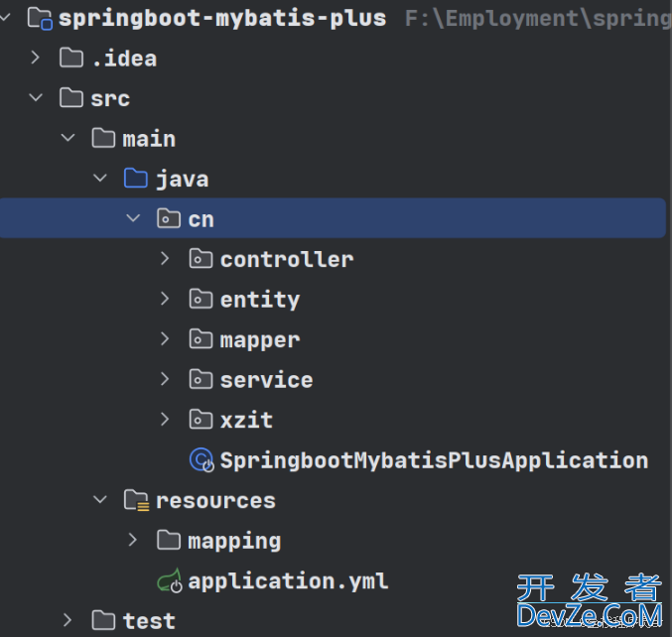Expand the entity package

coord(165,299)
